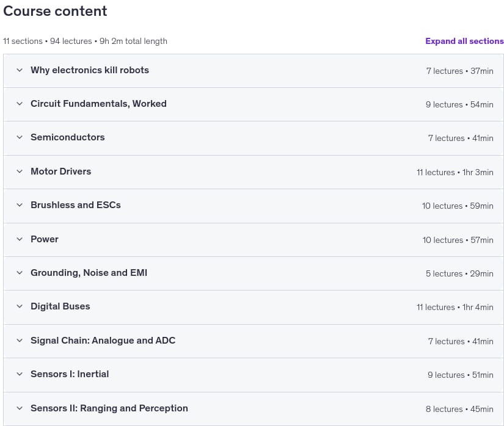Expand Grounding, Noise and EMI chevron
The image size is (504, 426).
click(20, 273)
